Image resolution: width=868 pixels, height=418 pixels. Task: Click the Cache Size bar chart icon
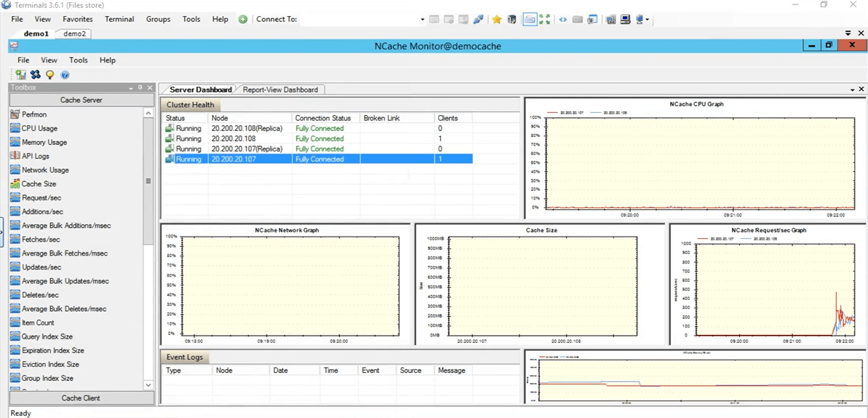click(x=15, y=184)
